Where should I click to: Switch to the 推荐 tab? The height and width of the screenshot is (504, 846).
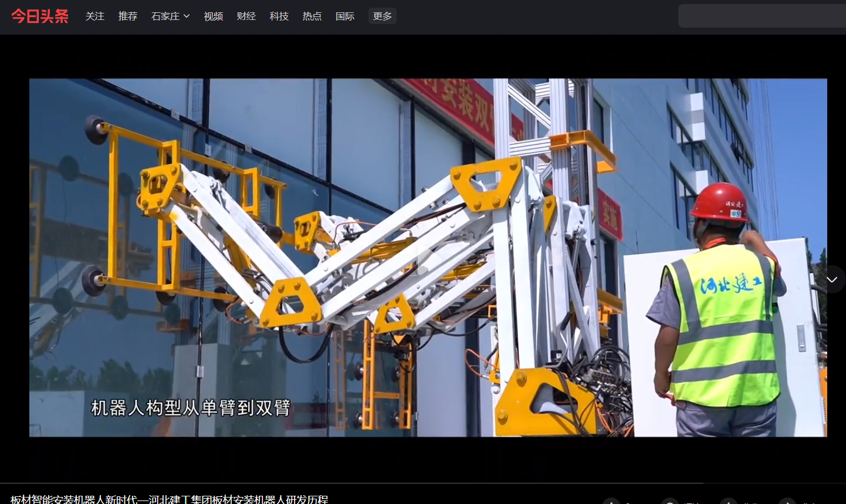[x=128, y=16]
